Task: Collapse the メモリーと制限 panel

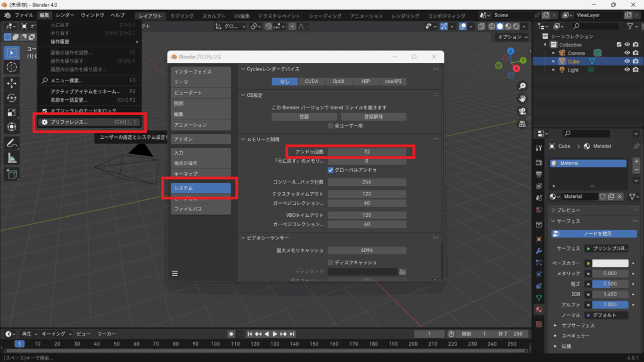Action: pos(243,140)
